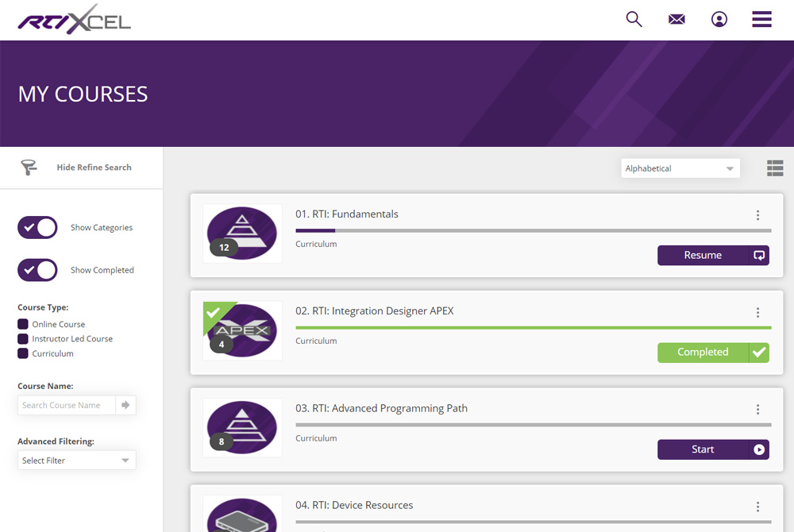Viewport: 794px width, 532px height.
Task: Resume the RTI: Fundamentals course
Action: point(713,255)
